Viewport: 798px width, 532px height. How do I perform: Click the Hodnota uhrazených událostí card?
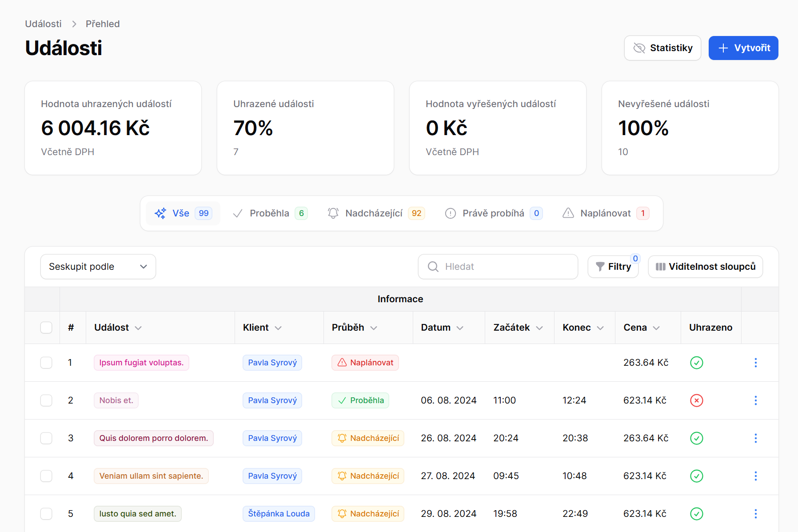pos(113,128)
